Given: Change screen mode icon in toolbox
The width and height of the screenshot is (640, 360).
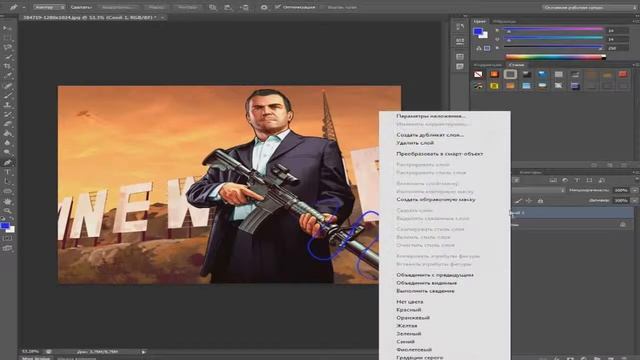Looking at the screenshot, I should [x=7, y=248].
